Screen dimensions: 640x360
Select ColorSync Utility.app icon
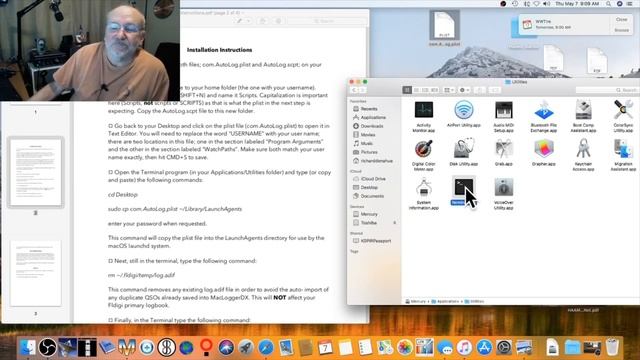[x=623, y=109]
